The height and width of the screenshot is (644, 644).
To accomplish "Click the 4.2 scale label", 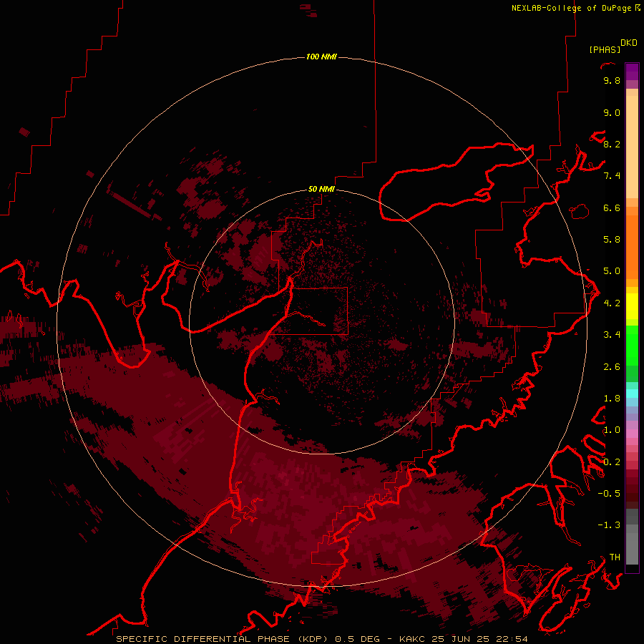I will tap(612, 303).
